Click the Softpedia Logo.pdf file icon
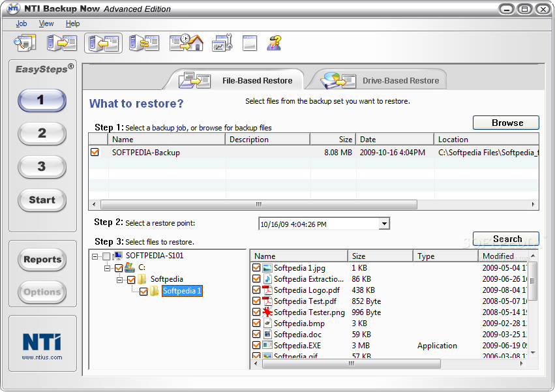Screen dimensions: 555x392 tap(267, 290)
